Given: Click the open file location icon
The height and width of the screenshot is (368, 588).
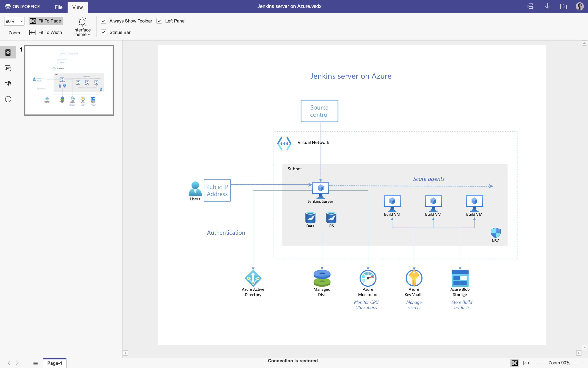Looking at the screenshot, I should pyautogui.click(x=563, y=6).
